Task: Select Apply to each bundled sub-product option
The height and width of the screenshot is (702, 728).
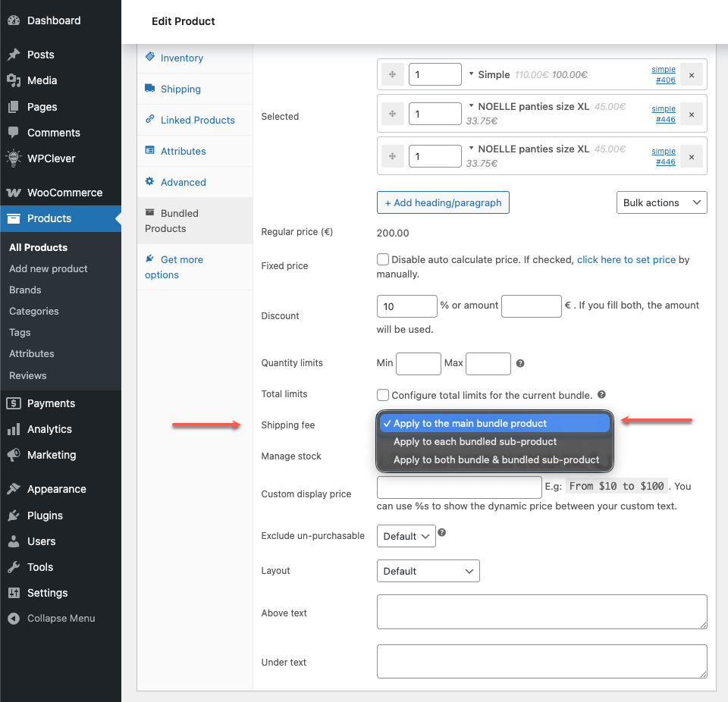Action: pos(475,441)
